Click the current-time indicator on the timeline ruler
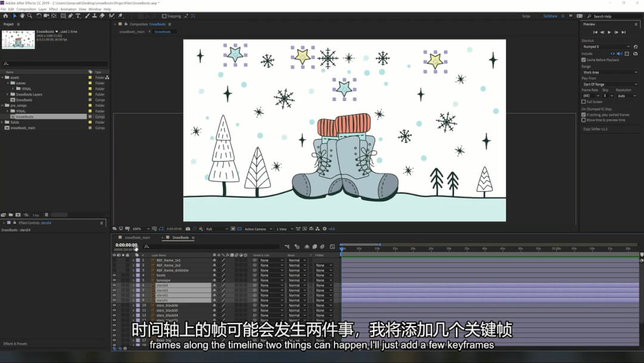 (342, 249)
